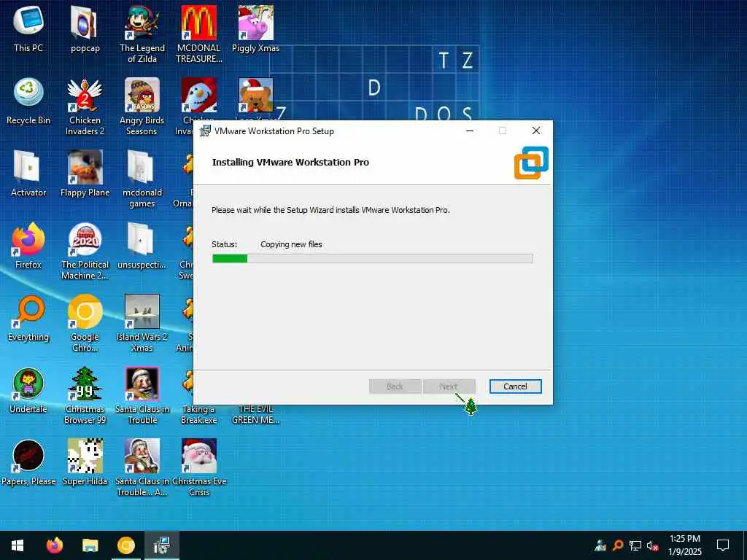The image size is (747, 560).
Task: Click the "Copying new files" status text
Action: pyautogui.click(x=291, y=244)
